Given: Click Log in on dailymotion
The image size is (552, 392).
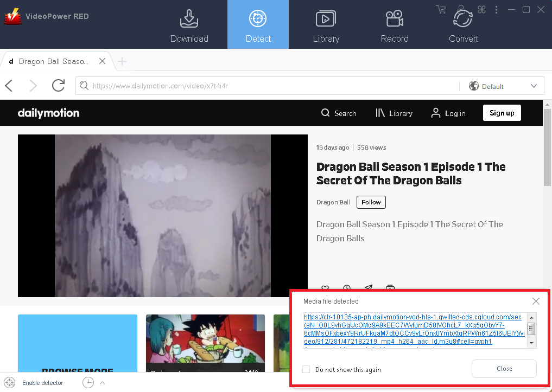Looking at the screenshot, I should (x=448, y=113).
